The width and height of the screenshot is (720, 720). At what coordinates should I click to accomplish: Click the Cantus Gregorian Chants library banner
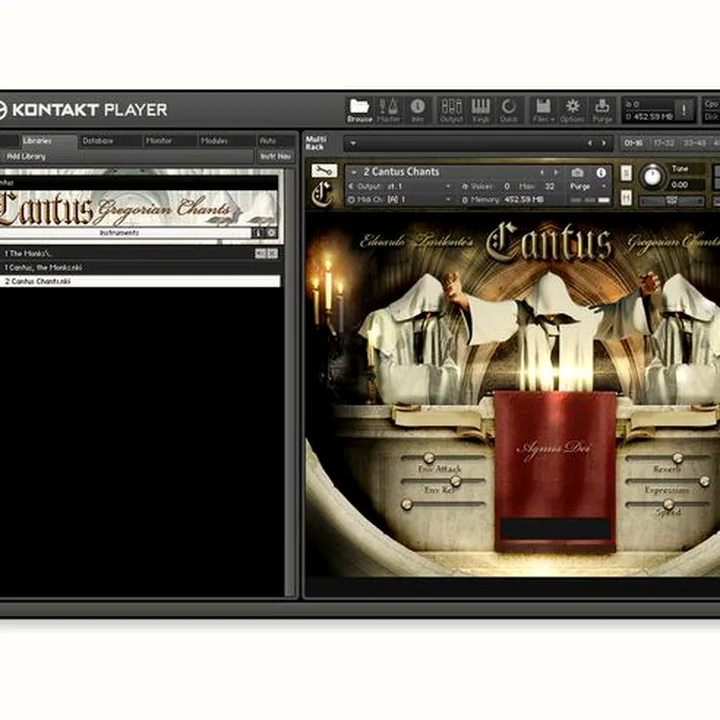(x=139, y=209)
